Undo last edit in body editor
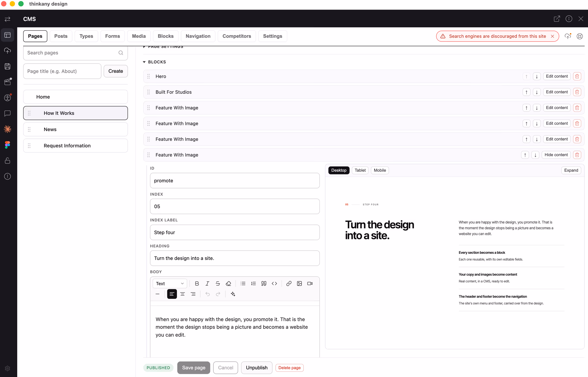This screenshot has height=377, width=588. [x=208, y=294]
